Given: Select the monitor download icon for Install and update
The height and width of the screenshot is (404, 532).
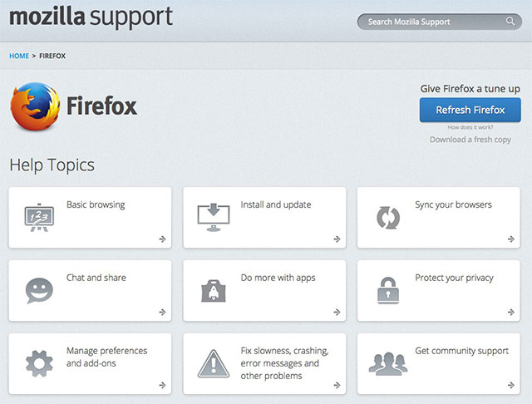Looking at the screenshot, I should (214, 217).
